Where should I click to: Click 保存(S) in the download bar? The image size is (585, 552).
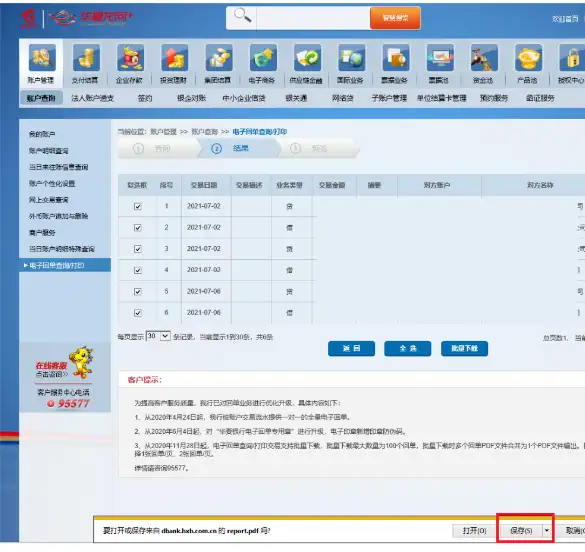pyautogui.click(x=521, y=530)
